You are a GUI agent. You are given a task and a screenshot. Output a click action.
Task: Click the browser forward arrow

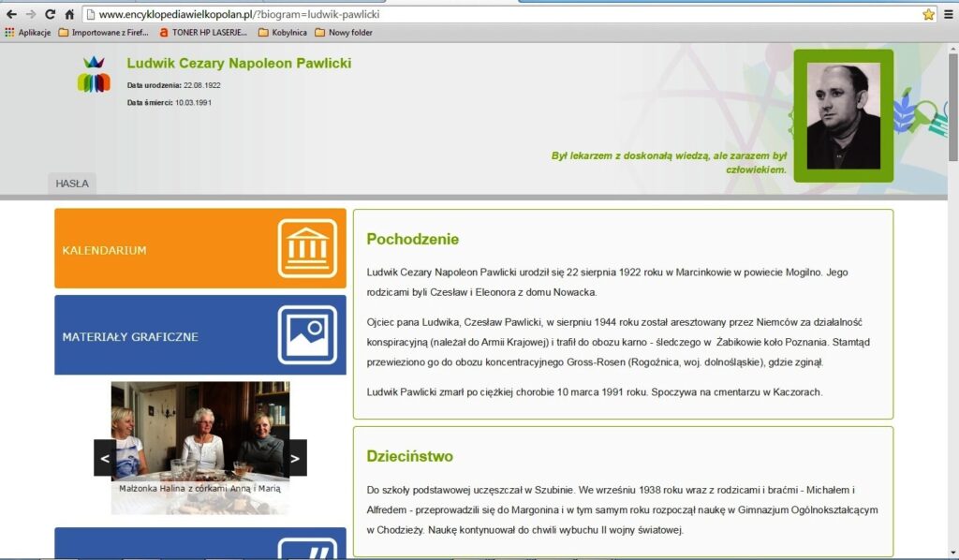coord(31,14)
